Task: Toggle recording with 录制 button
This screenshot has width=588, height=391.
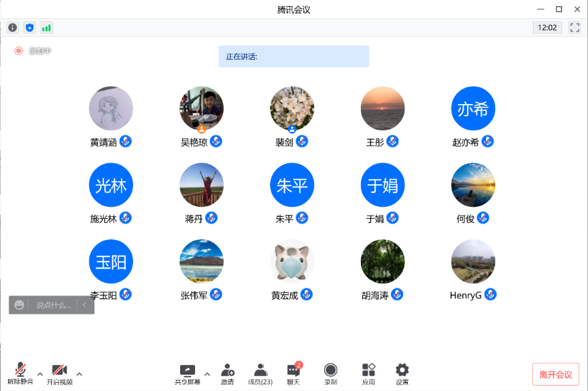Action: [x=330, y=373]
